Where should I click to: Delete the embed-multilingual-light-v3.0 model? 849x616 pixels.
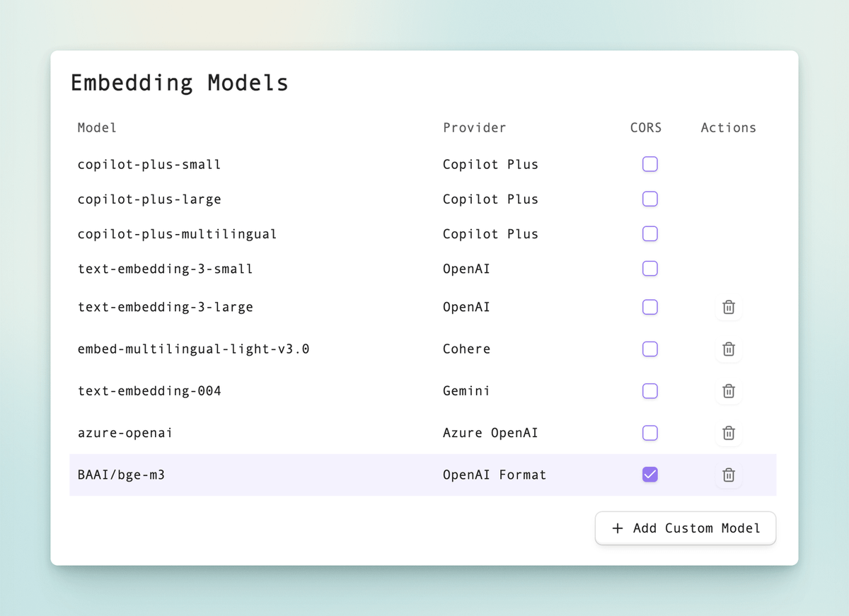click(x=728, y=349)
